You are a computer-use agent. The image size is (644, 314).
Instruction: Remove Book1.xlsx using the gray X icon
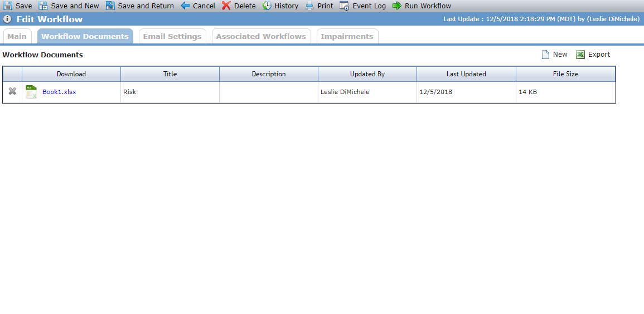point(12,91)
